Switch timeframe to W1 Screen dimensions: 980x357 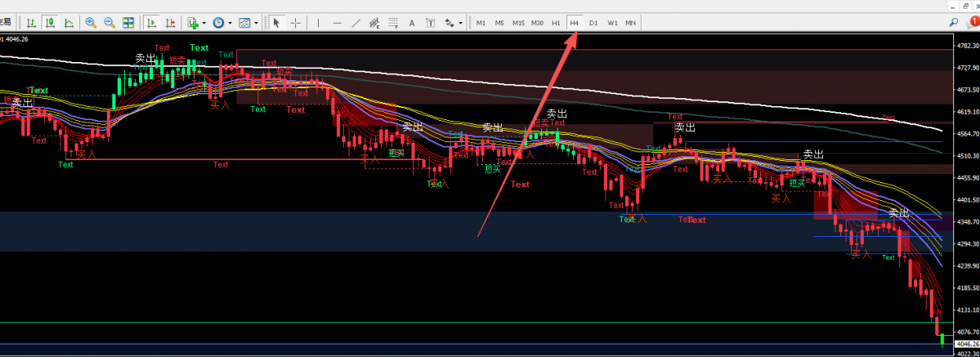[x=612, y=23]
